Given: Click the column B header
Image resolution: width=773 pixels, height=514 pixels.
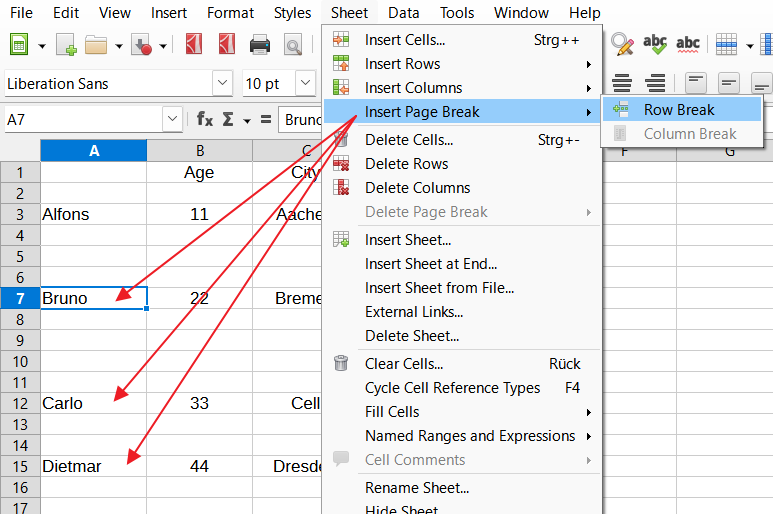Looking at the screenshot, I should [x=200, y=151].
